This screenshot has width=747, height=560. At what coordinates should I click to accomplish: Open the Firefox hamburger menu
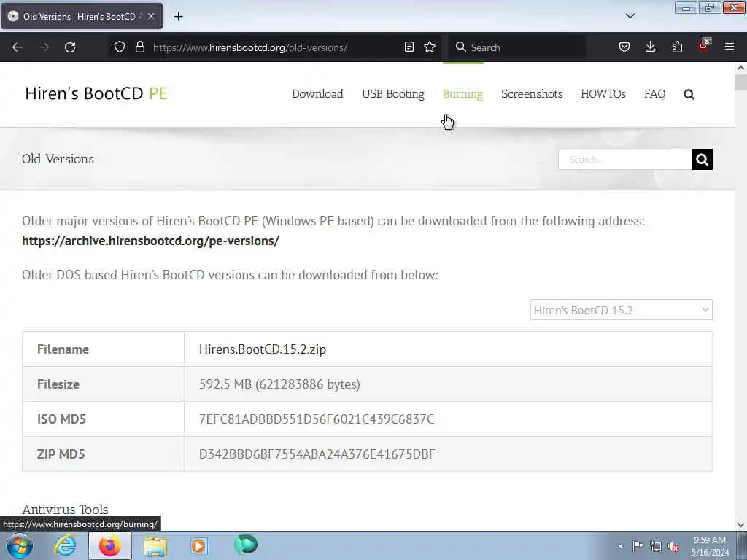pos(729,47)
